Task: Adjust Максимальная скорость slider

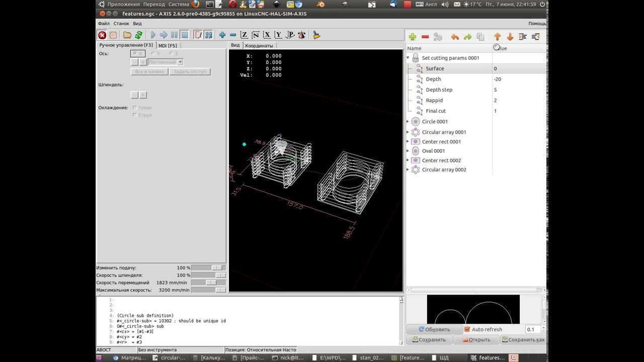Action: coord(208,290)
